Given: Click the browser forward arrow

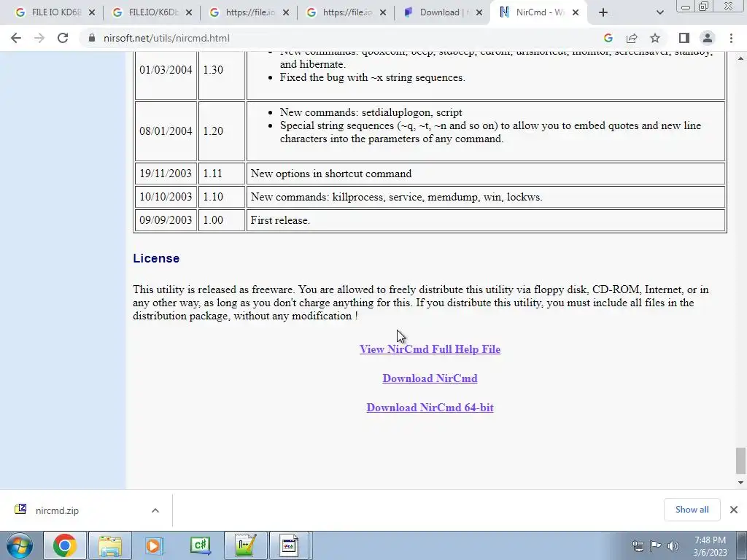Looking at the screenshot, I should 39,38.
